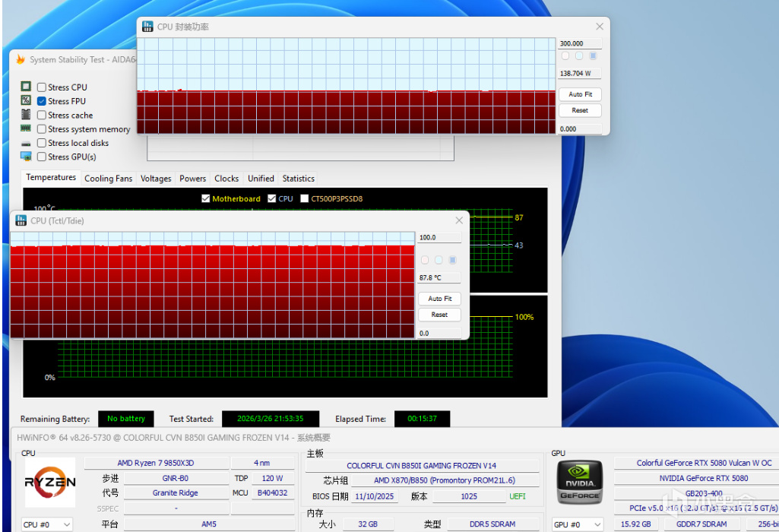Viewport: 779px width, 532px height.
Task: Select blue square swatch in Tctl/Tdie window
Action: click(x=453, y=260)
